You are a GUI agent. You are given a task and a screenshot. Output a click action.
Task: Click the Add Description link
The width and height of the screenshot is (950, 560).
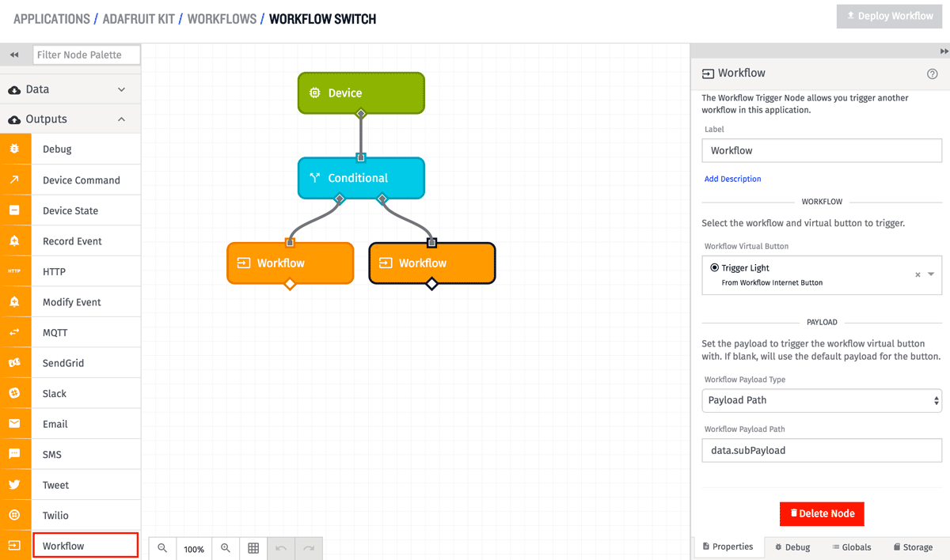pos(732,179)
